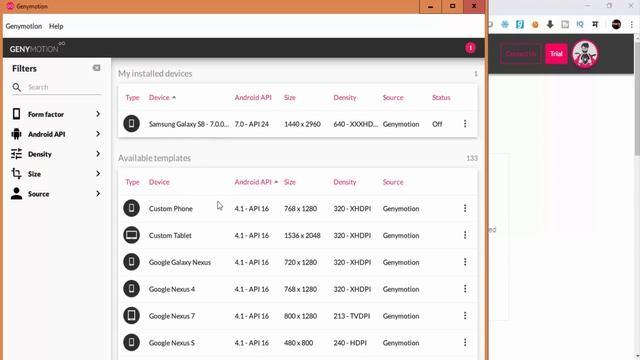This screenshot has height=360, width=640.
Task: Open options menu for Custom Tablet
Action: (465, 235)
